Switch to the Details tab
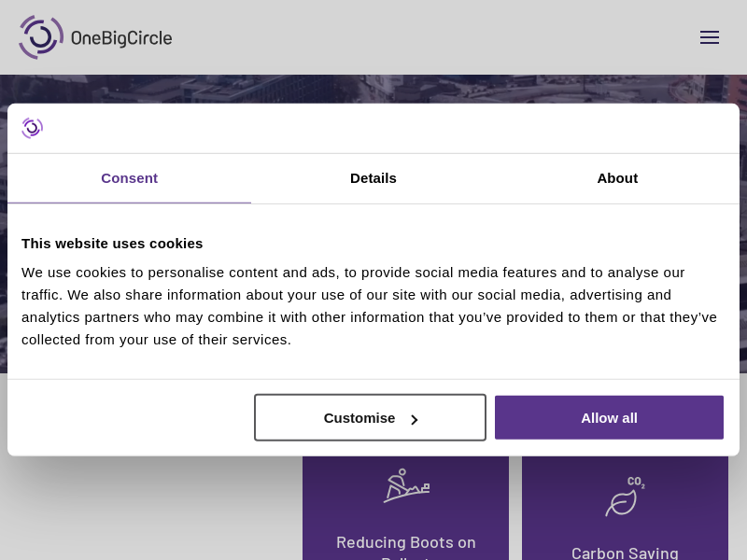 click(373, 178)
